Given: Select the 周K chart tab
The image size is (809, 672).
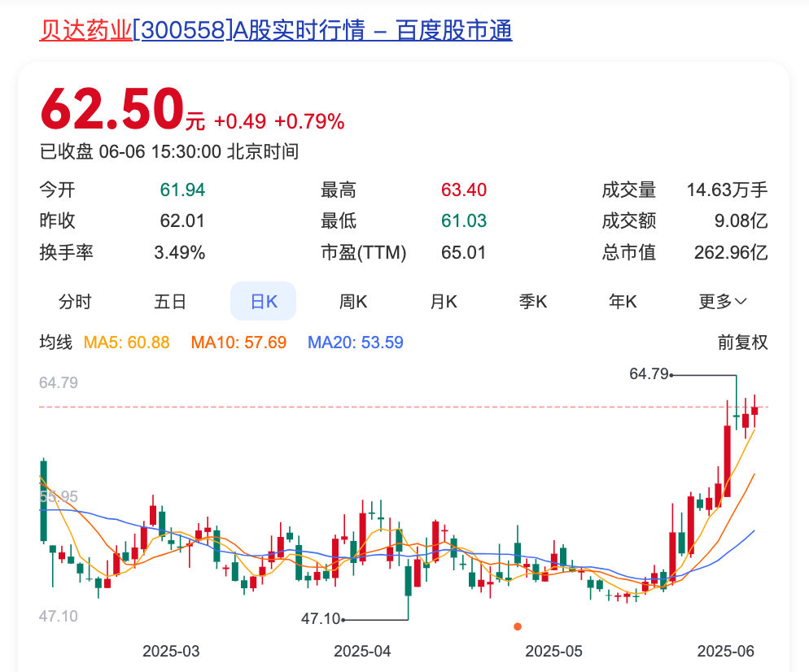Looking at the screenshot, I should [x=353, y=301].
